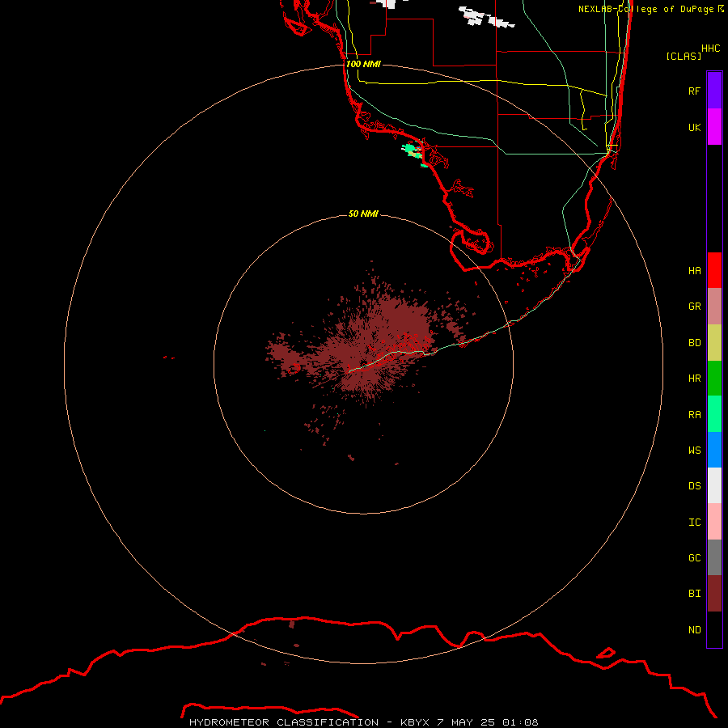The height and width of the screenshot is (728, 728).
Task: Click the "UK" legend label
Action: click(x=694, y=127)
